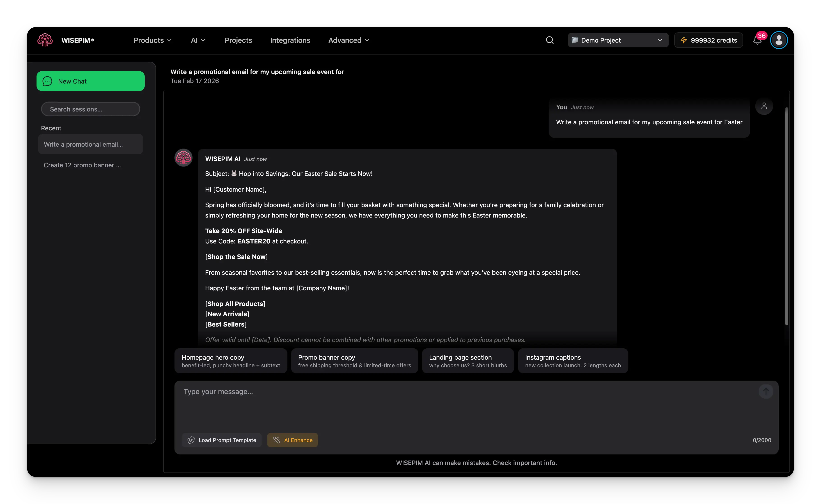
Task: Go to the Projects section
Action: click(x=238, y=40)
